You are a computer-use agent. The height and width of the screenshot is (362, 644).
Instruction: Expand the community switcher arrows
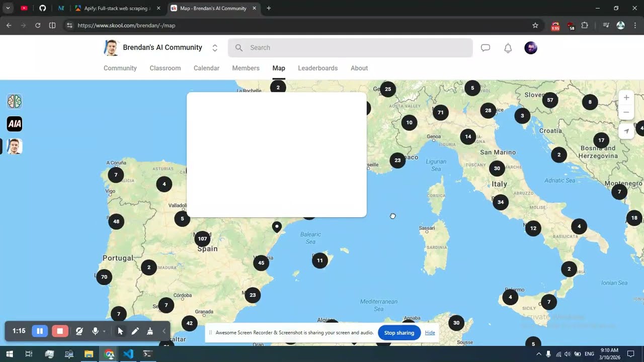pos(215,48)
